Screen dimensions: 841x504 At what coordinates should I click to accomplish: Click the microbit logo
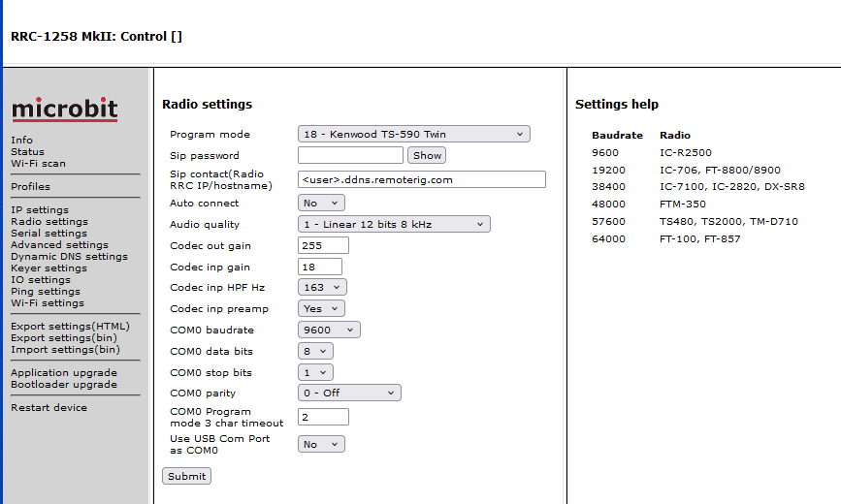point(64,110)
